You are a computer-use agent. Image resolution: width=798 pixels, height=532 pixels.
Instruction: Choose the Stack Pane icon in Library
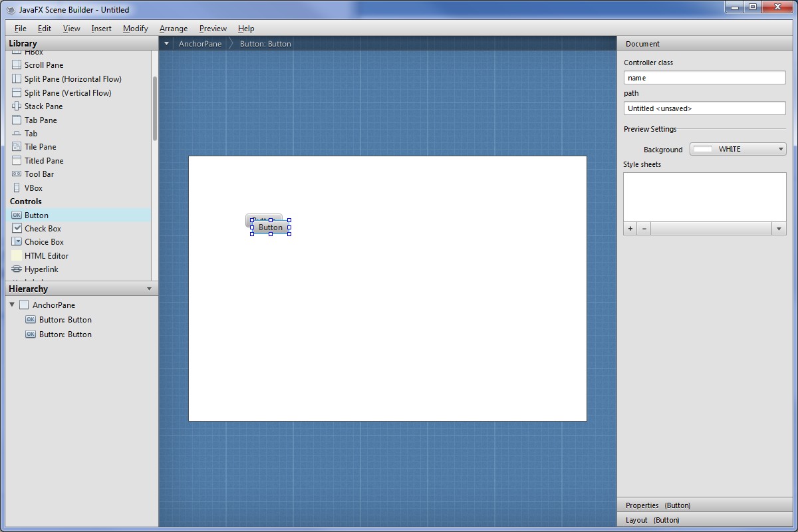click(17, 106)
